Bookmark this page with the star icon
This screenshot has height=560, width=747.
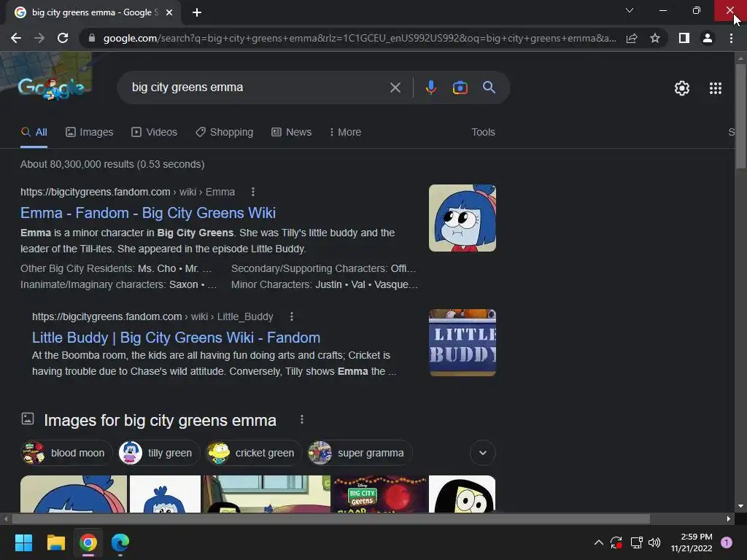pos(655,38)
